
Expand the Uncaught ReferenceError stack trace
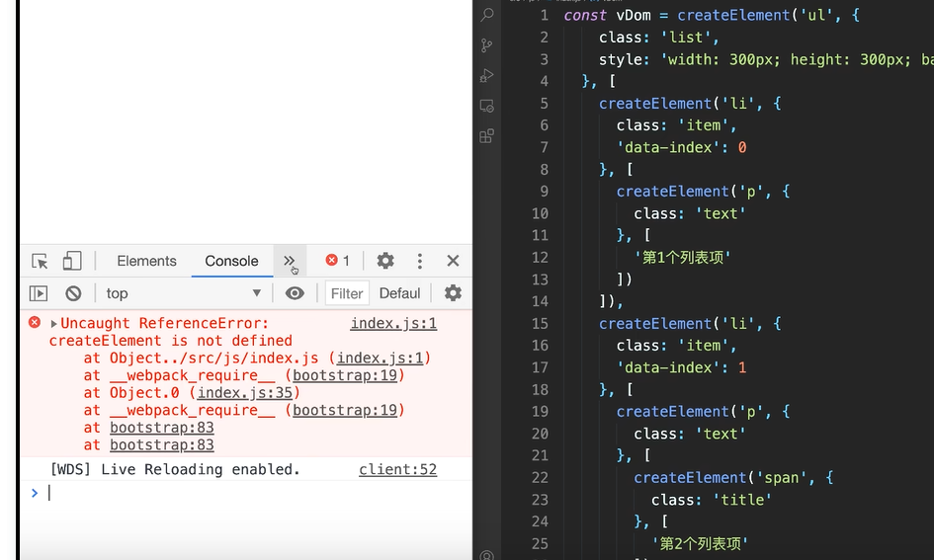point(53,324)
